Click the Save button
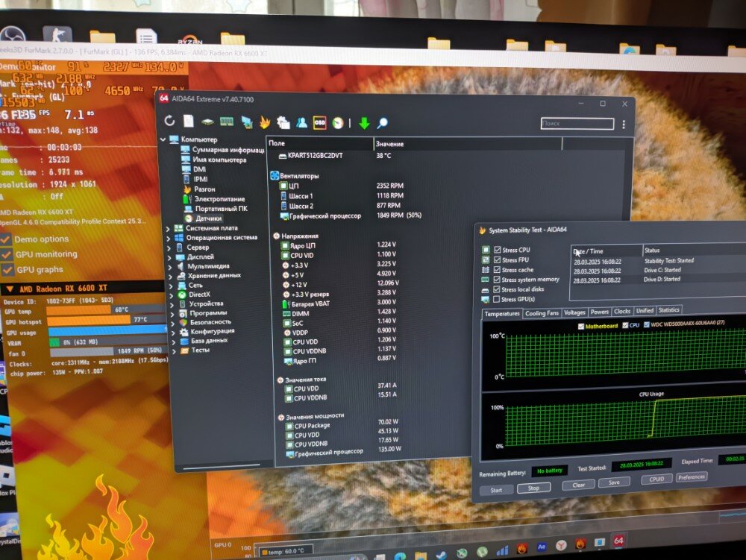The width and height of the screenshot is (746, 560). tap(614, 482)
